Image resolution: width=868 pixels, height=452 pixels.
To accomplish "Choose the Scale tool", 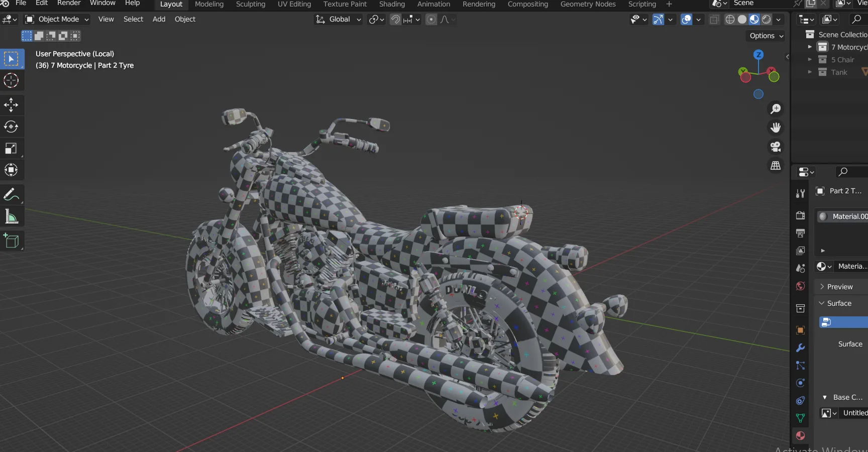I will point(11,149).
